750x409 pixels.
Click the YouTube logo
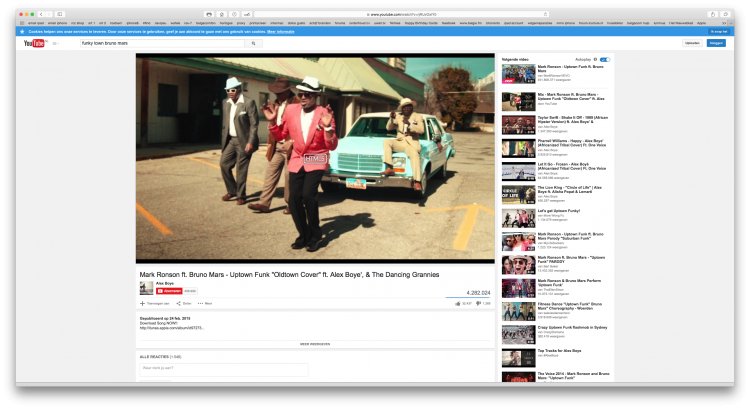pos(34,43)
